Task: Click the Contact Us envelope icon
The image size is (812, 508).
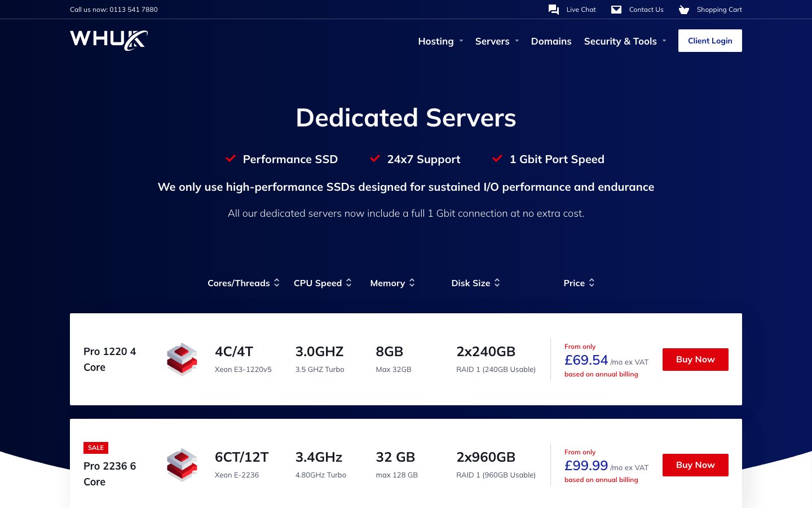Action: point(616,10)
